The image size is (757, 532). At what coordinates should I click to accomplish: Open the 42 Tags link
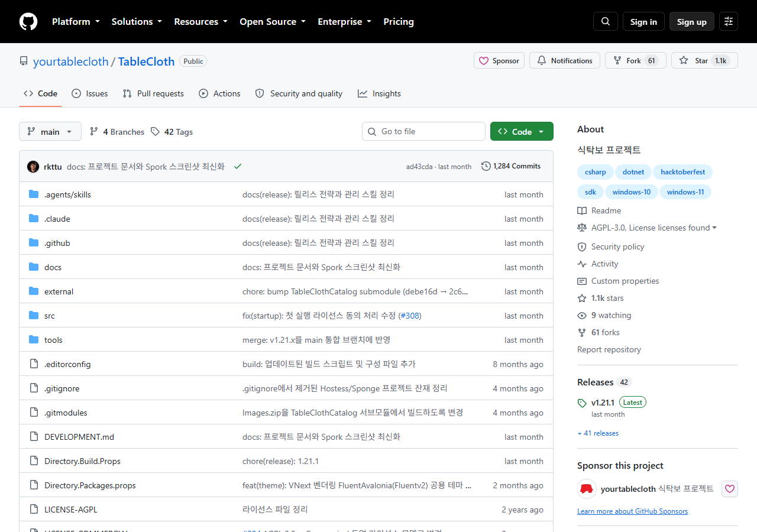pos(172,131)
